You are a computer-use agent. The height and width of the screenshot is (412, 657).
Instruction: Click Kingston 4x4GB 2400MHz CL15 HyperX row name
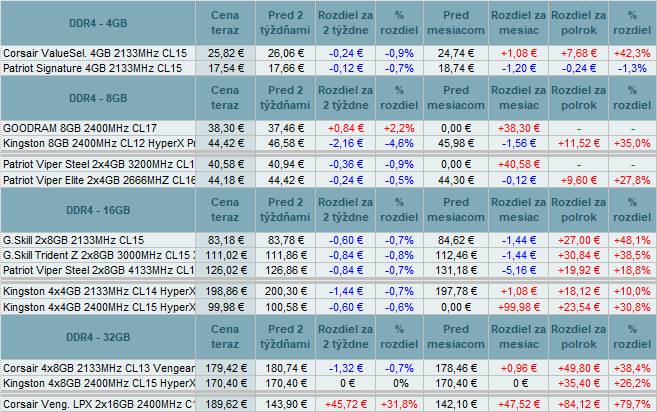tap(99, 307)
